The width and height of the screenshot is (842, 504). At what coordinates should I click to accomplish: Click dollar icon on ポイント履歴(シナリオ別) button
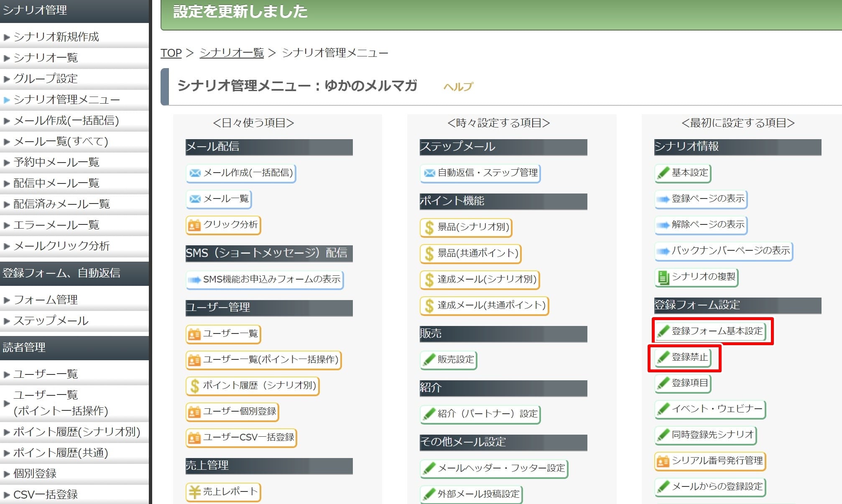tap(194, 386)
